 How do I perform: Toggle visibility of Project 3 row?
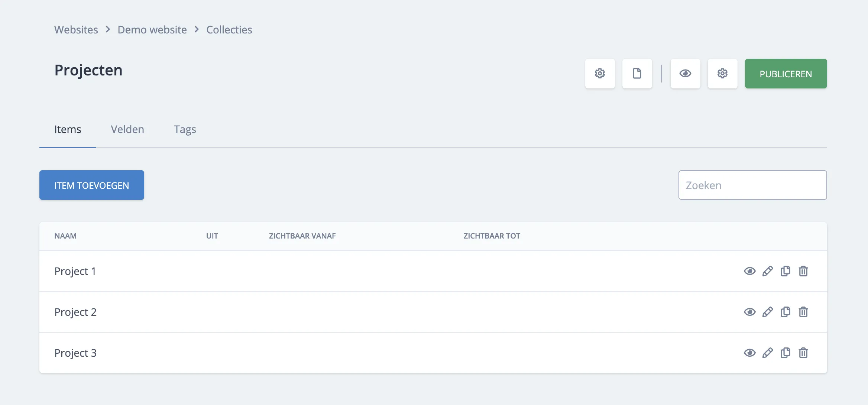(x=749, y=353)
